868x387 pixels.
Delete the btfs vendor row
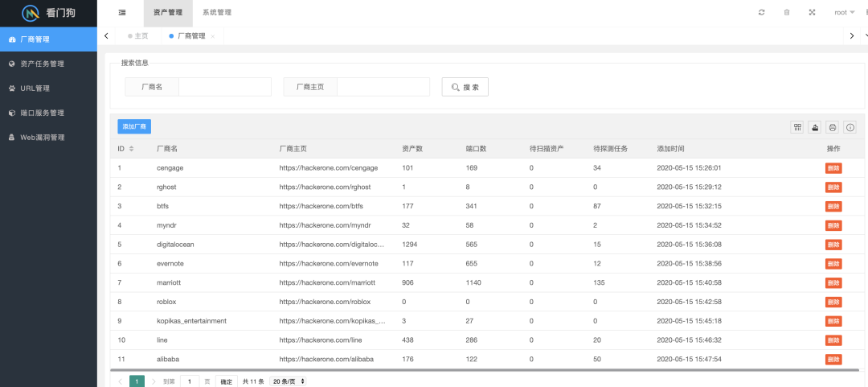[x=833, y=206]
